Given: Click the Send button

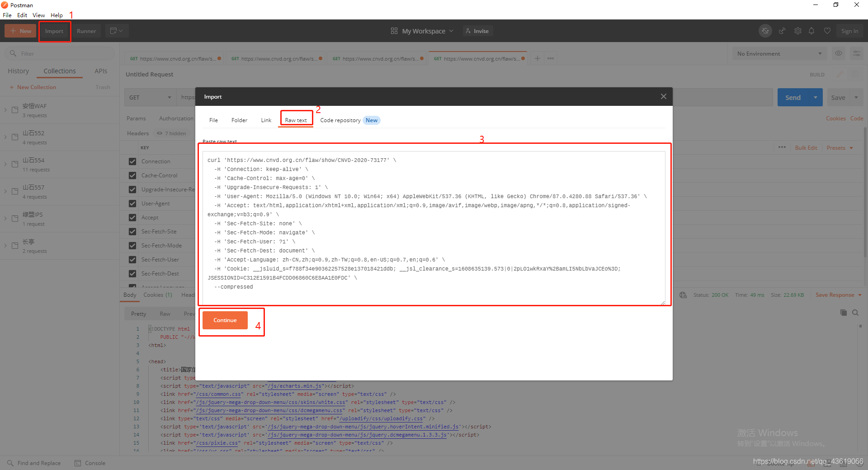Looking at the screenshot, I should coord(793,98).
